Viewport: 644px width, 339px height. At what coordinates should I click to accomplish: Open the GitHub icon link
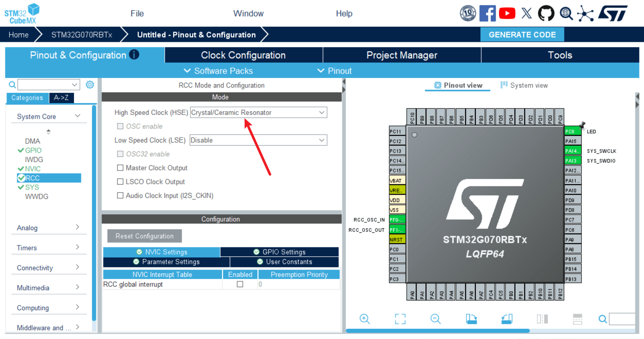(x=546, y=14)
